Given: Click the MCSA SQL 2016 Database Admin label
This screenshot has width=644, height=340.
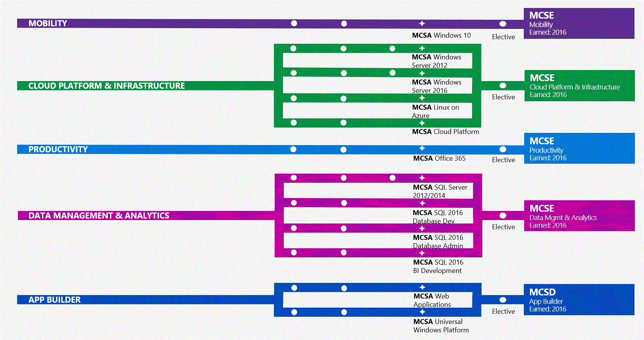Looking at the screenshot, I should click(438, 242).
